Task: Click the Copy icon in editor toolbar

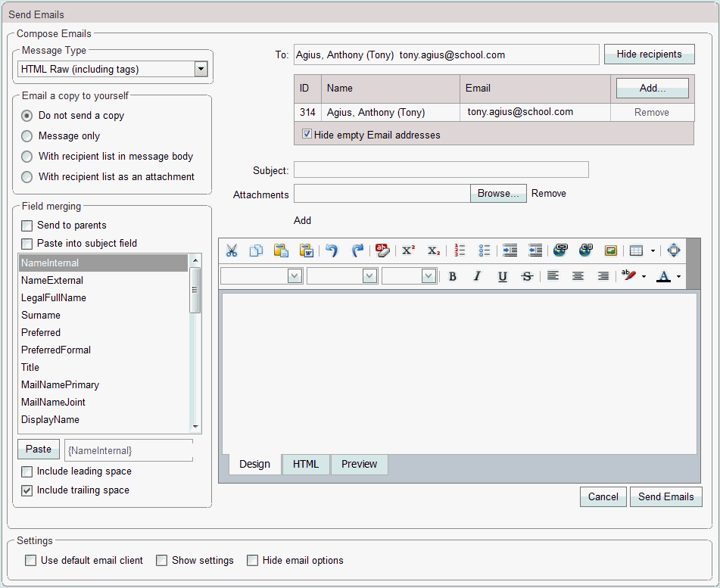Action: 256,250
